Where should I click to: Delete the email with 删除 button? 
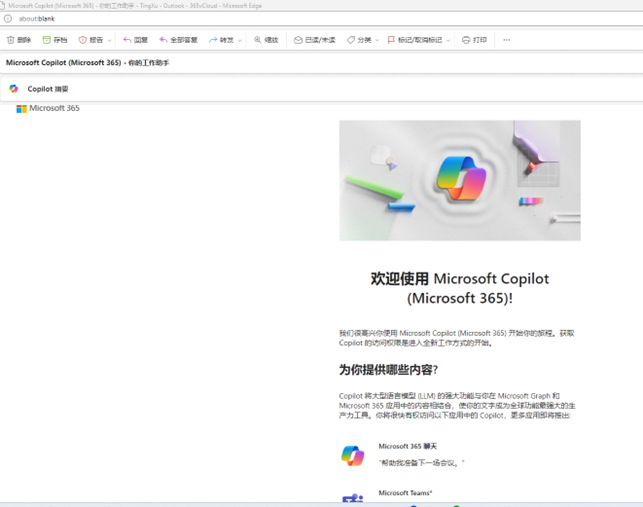[x=19, y=40]
